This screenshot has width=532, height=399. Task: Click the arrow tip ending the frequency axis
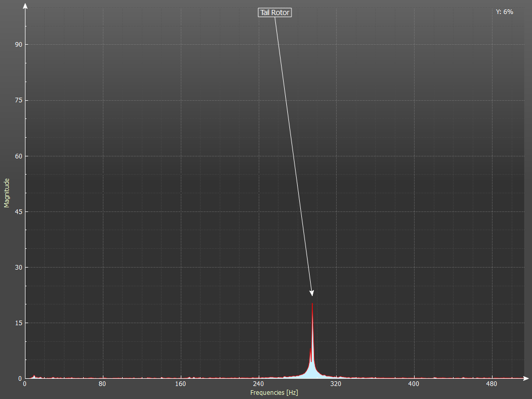526,378
